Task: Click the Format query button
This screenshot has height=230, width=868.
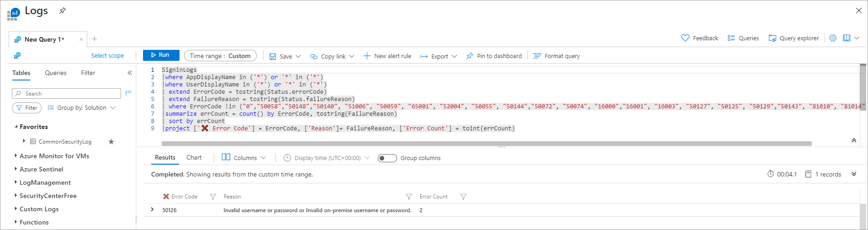Action: (x=556, y=56)
